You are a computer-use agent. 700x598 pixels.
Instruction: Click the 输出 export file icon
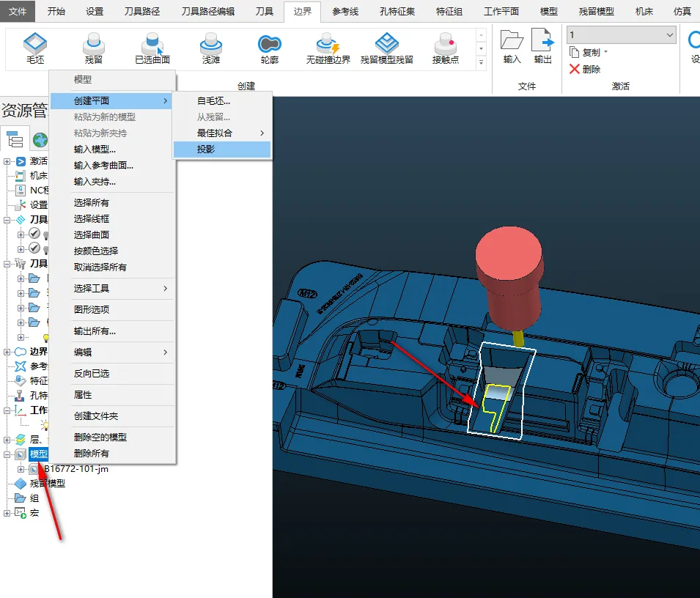click(542, 40)
